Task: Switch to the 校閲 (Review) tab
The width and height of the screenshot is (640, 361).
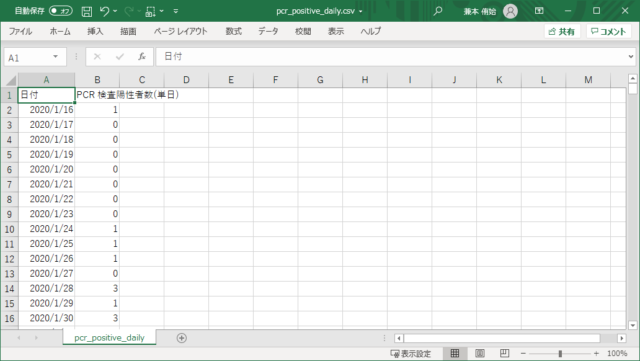Action: [303, 31]
